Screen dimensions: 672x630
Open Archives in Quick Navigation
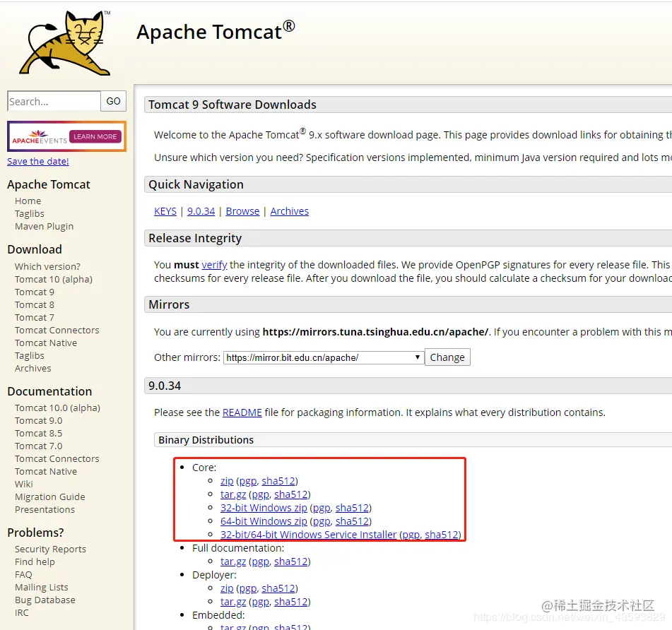pyautogui.click(x=289, y=211)
